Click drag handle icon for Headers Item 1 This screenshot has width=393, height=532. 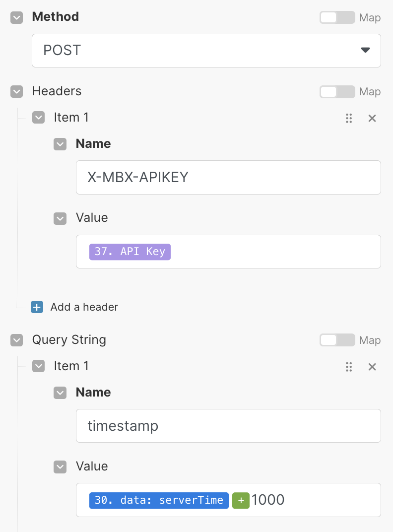pos(349,118)
